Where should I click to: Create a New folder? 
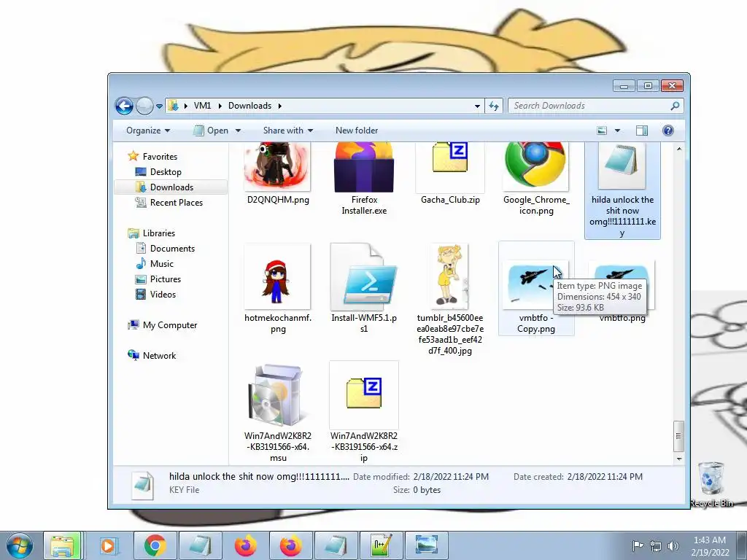(356, 131)
